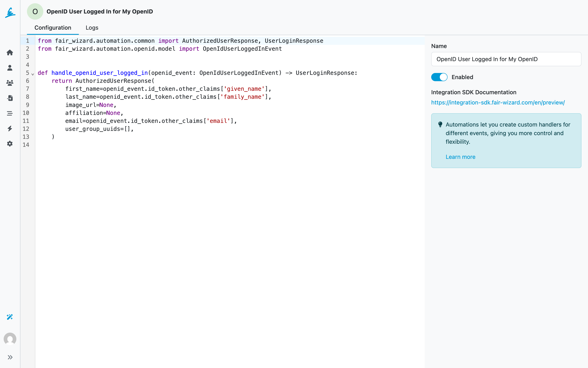Open the Users sidebar icon
This screenshot has width=588, height=368.
[x=10, y=68]
